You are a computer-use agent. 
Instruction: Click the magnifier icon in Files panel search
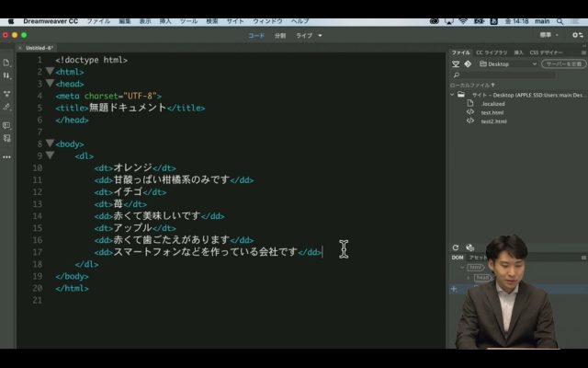[457, 75]
